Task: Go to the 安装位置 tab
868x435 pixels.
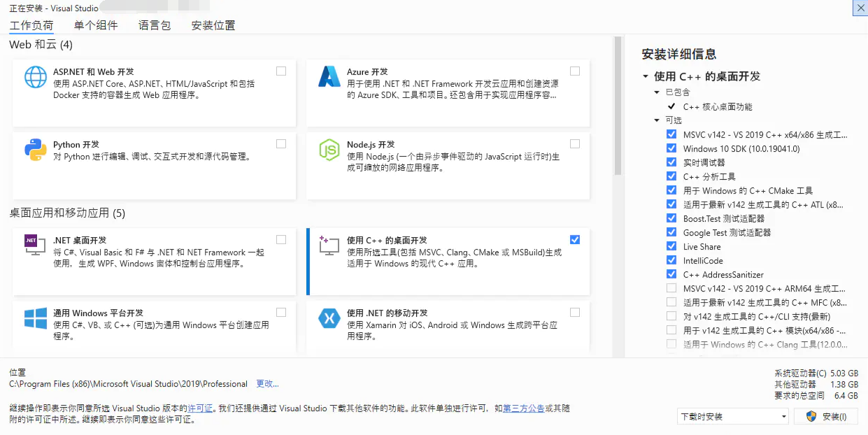Action: tap(213, 25)
